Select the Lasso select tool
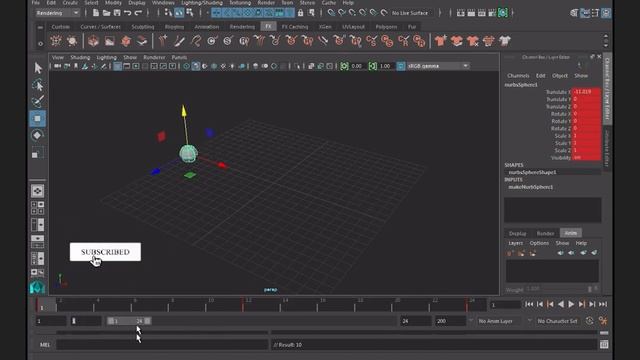The height and width of the screenshot is (360, 640). (38, 85)
